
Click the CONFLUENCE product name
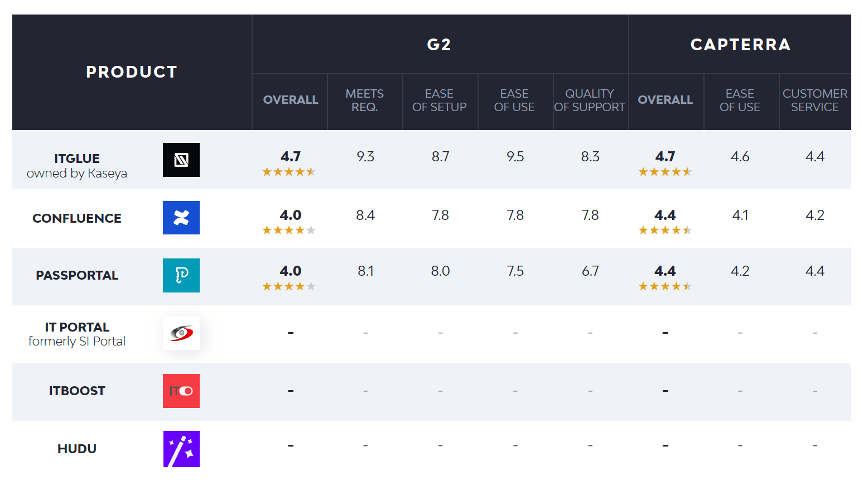(x=77, y=218)
